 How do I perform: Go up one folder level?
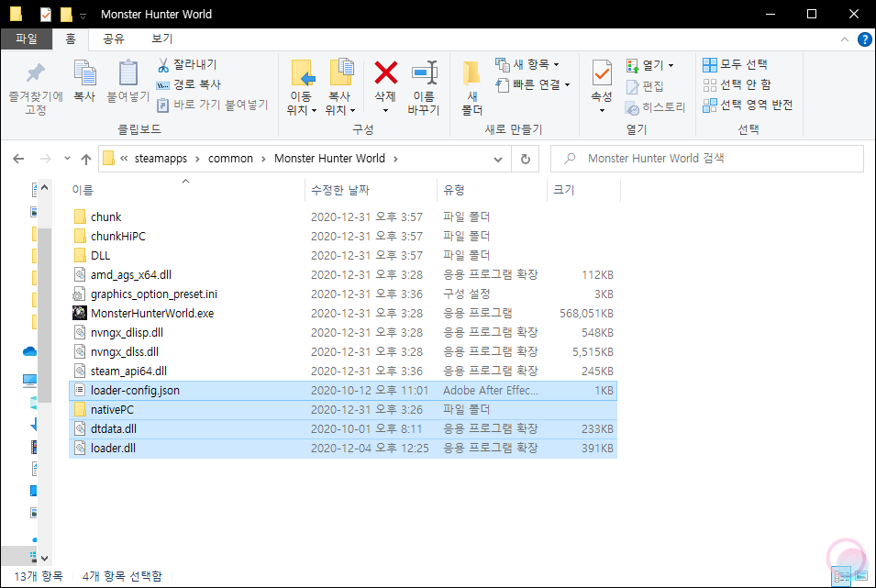click(x=86, y=160)
